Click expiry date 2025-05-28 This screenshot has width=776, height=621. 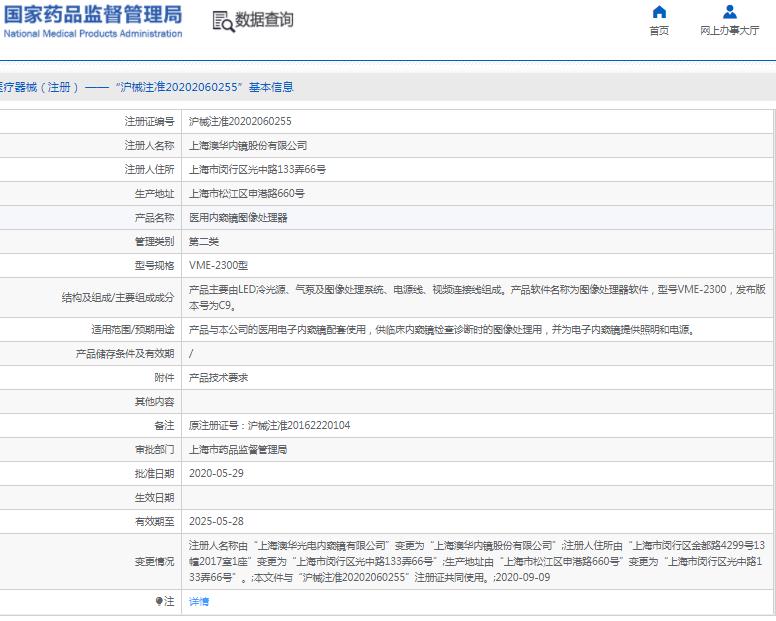216,521
